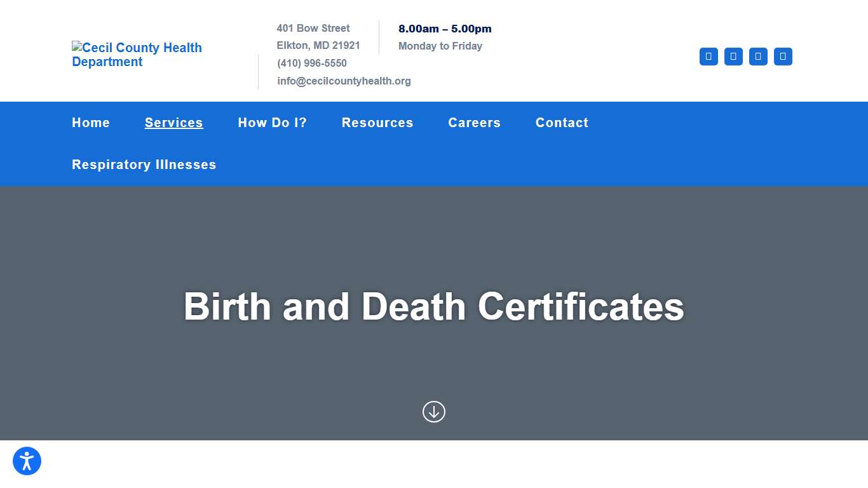Screen dimensions: 868x488
Task: Expand the How Do I? menu
Action: [272, 123]
